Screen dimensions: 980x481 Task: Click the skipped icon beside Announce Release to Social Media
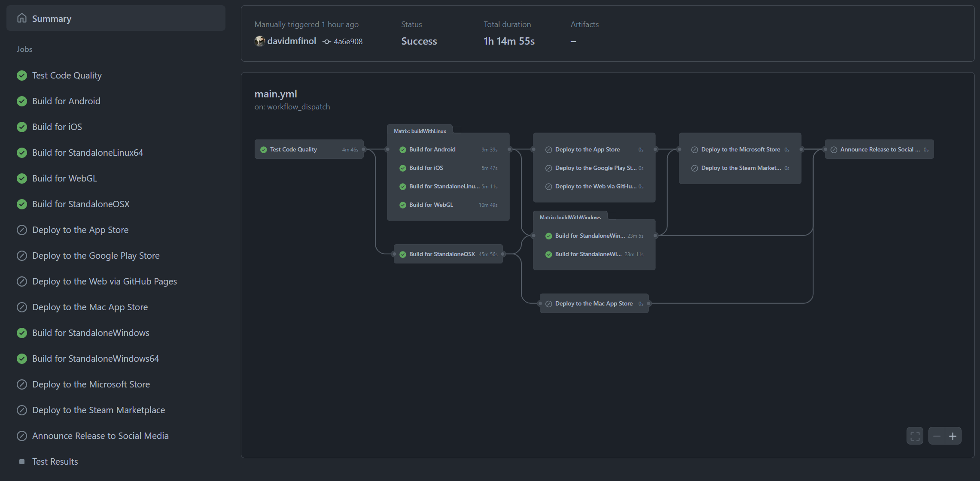pyautogui.click(x=22, y=436)
